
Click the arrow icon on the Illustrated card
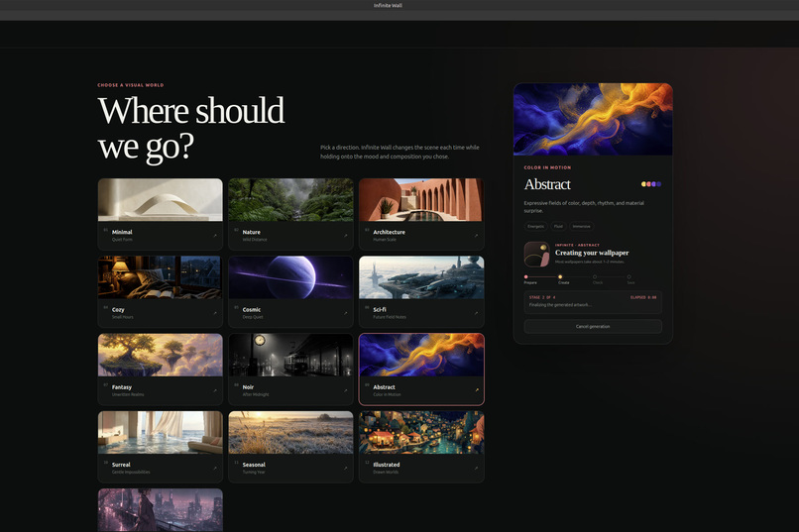476,468
